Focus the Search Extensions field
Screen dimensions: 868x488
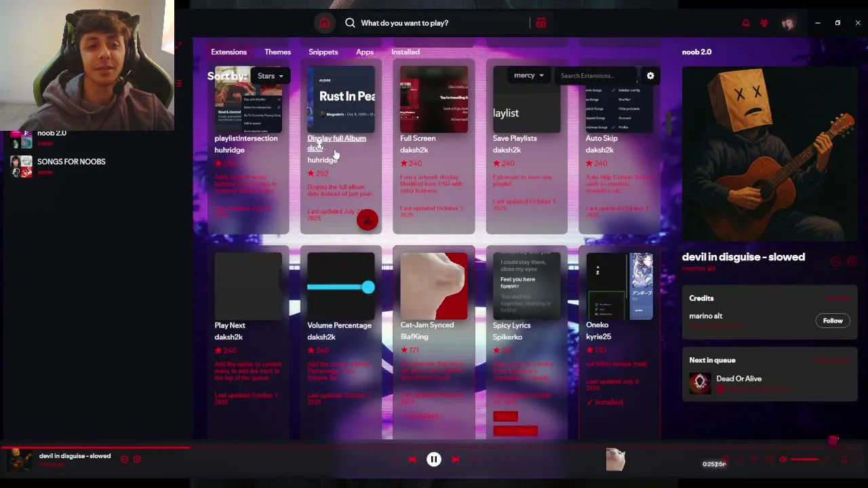pos(596,76)
